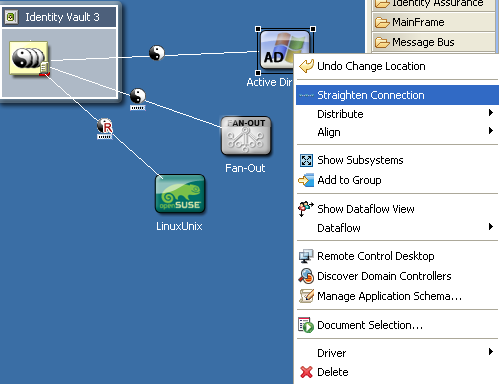Viewport: 499px width, 384px height.
Task: Select Document Selection...
Action: [x=397, y=325]
